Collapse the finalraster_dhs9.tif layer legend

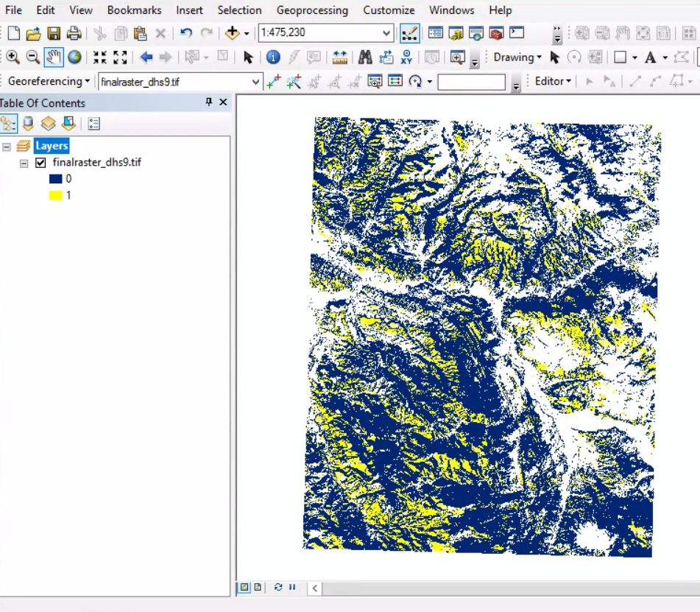click(24, 162)
